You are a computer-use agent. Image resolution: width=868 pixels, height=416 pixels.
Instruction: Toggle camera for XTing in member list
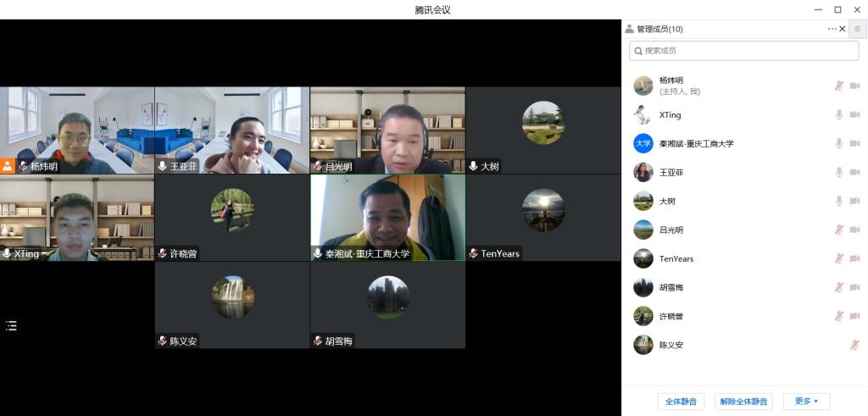point(854,114)
